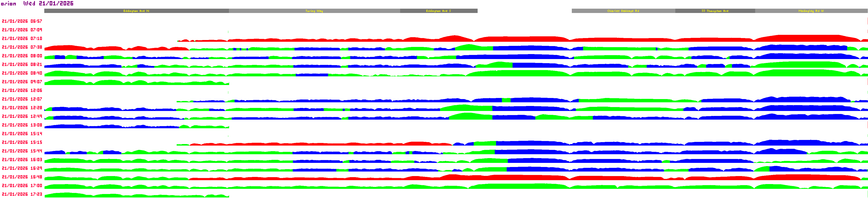Screen dimensions: 868x199
Task: Select the 09:07 journey timestamp
Action: [22, 82]
